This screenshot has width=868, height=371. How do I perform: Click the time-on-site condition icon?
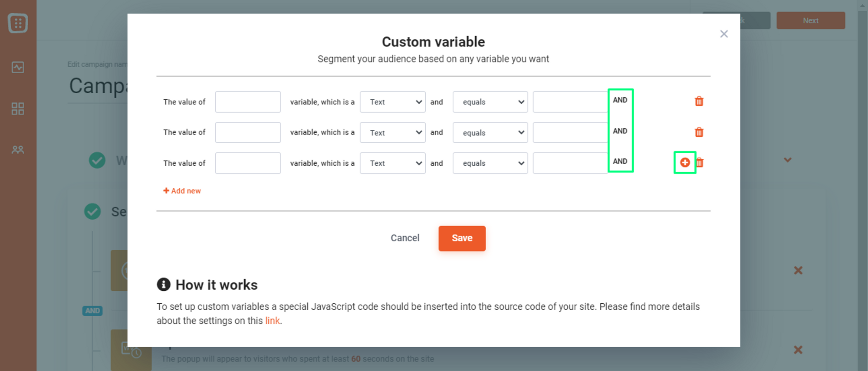click(x=130, y=350)
